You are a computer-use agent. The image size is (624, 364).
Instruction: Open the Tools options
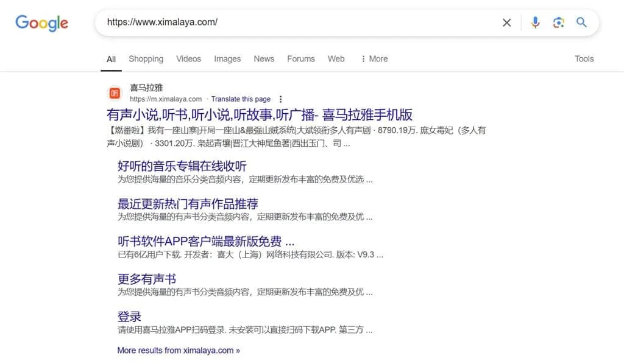coord(584,59)
